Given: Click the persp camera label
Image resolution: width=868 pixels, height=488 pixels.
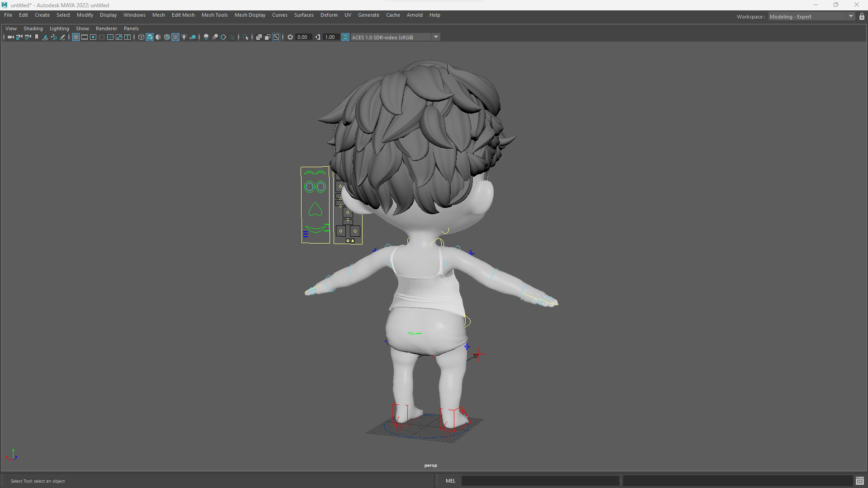Looking at the screenshot, I should pyautogui.click(x=431, y=465).
